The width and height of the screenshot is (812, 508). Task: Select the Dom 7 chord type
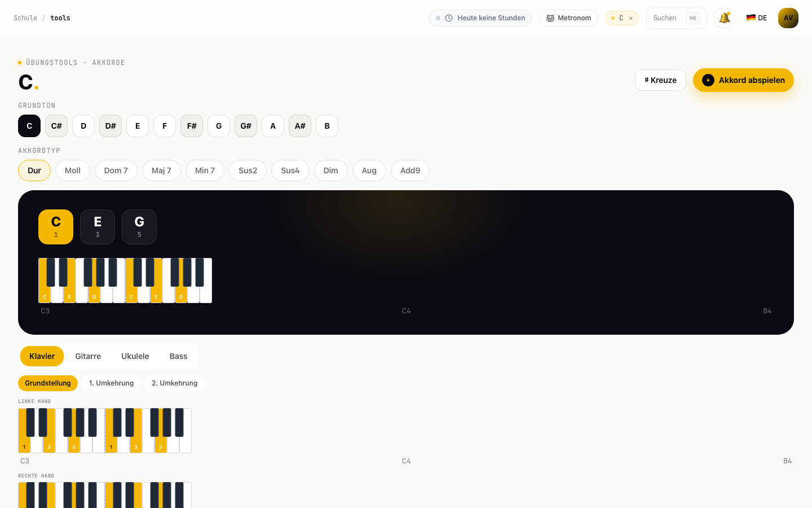(x=116, y=170)
